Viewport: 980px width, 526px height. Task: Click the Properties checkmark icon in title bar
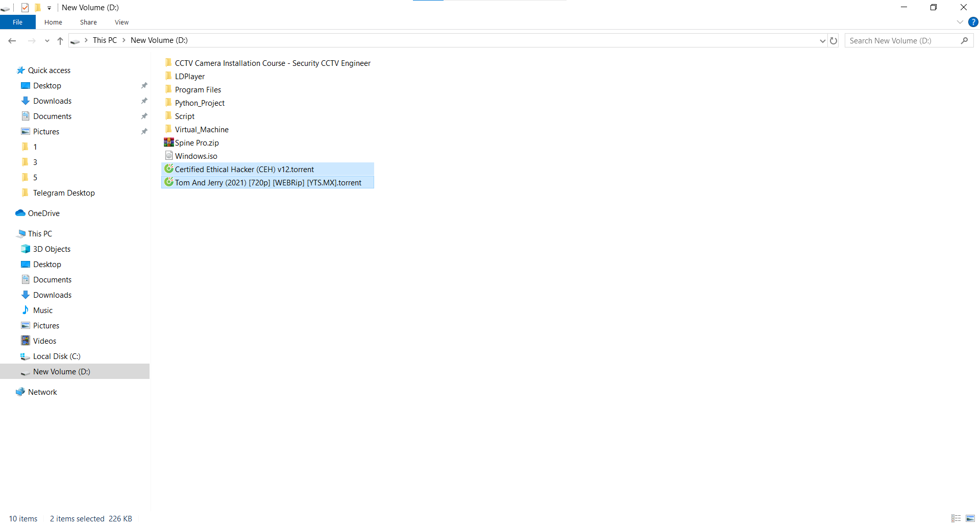(25, 8)
